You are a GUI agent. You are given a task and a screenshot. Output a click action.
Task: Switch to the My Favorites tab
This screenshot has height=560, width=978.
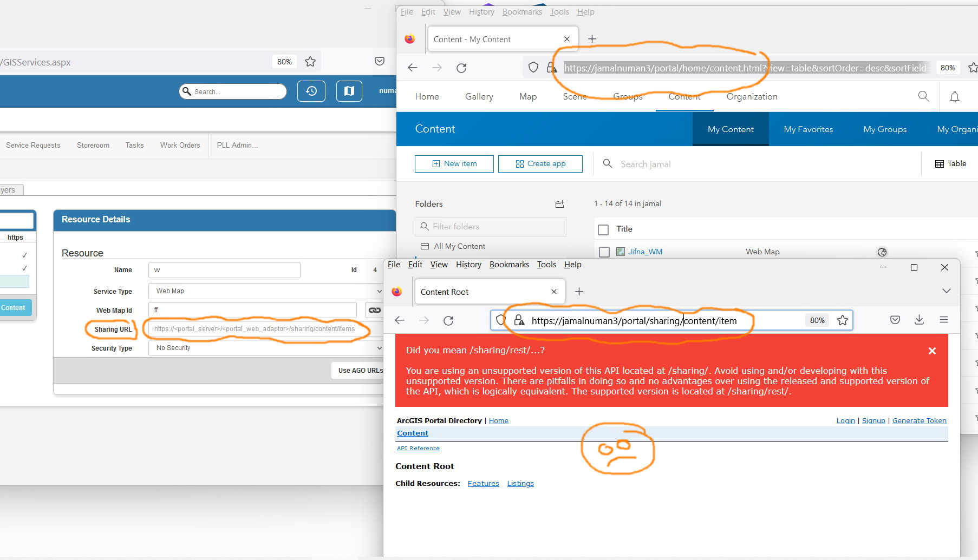808,129
